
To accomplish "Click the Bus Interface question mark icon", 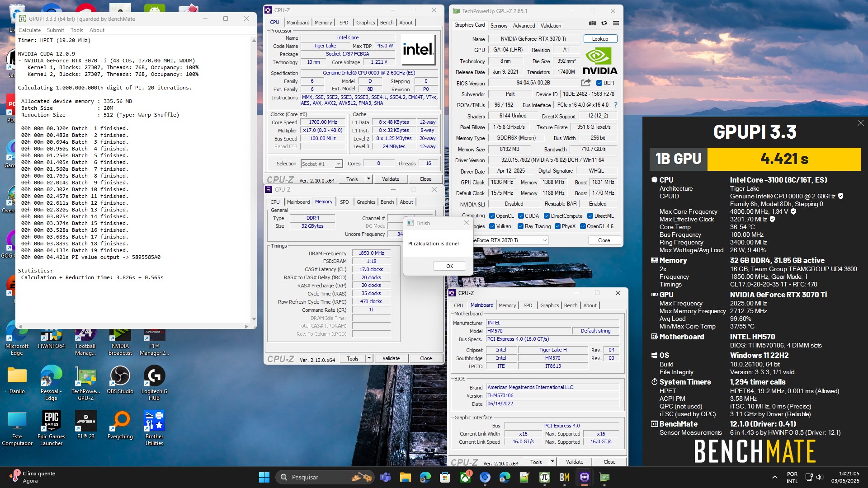I will tap(615, 105).
